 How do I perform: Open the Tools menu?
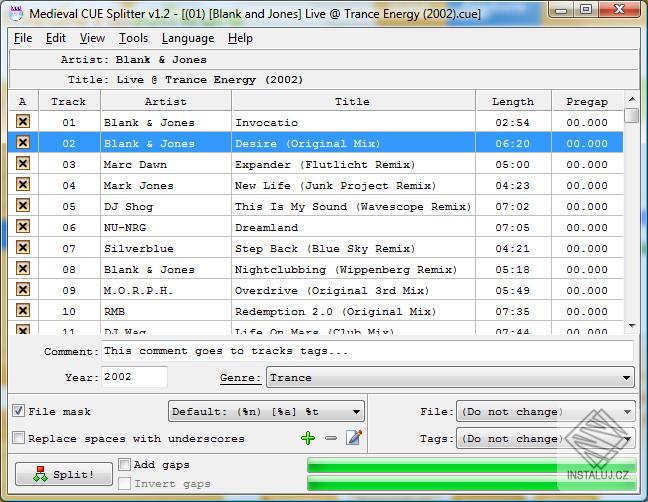pyautogui.click(x=133, y=38)
